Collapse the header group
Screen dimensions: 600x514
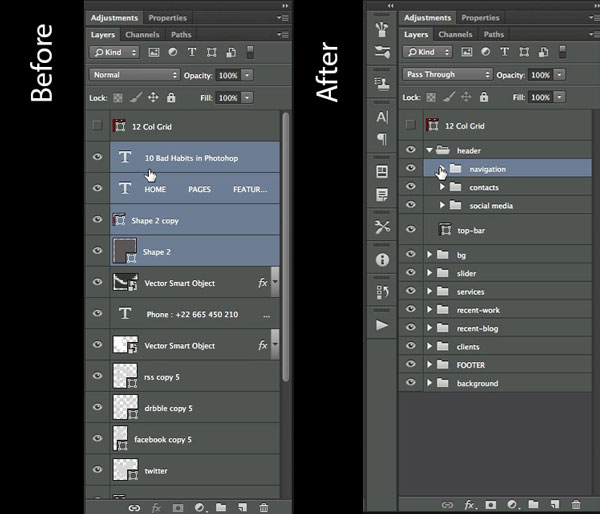tap(430, 150)
